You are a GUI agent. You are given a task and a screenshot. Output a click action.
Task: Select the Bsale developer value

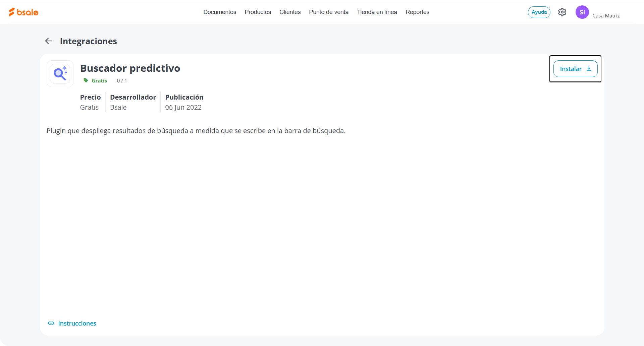(118, 107)
